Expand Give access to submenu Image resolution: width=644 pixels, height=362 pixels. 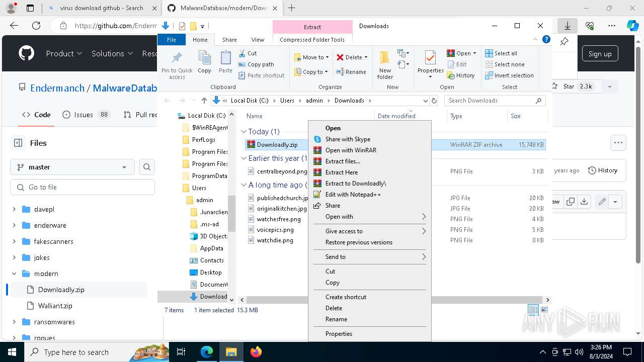[369, 231]
